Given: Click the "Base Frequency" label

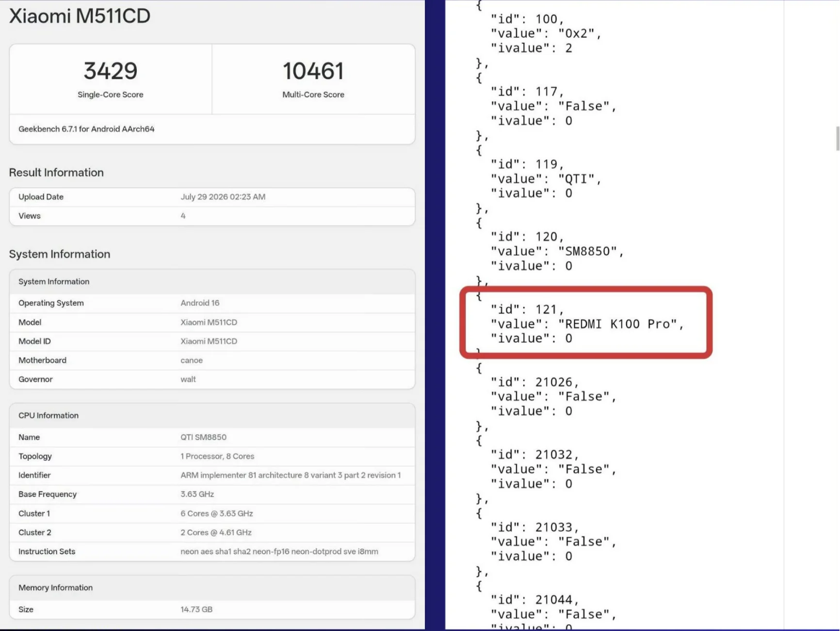Looking at the screenshot, I should point(48,494).
